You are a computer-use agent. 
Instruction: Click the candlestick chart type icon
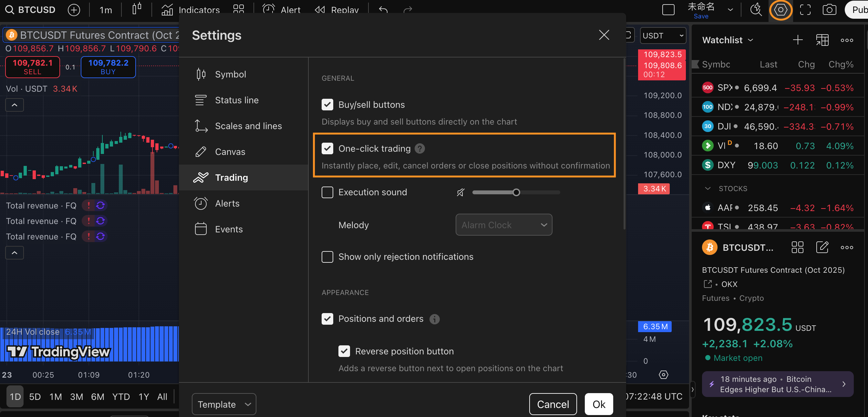tap(137, 9)
